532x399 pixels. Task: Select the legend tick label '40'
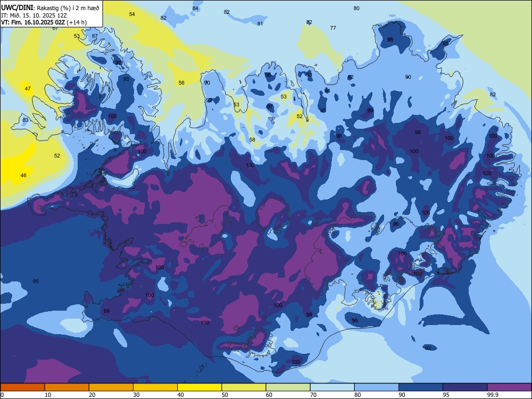180,395
